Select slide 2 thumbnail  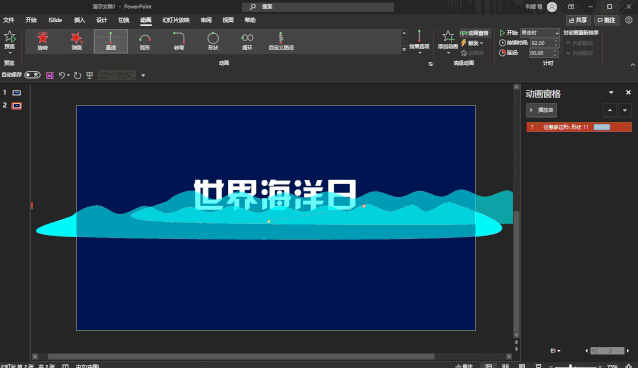coord(17,106)
